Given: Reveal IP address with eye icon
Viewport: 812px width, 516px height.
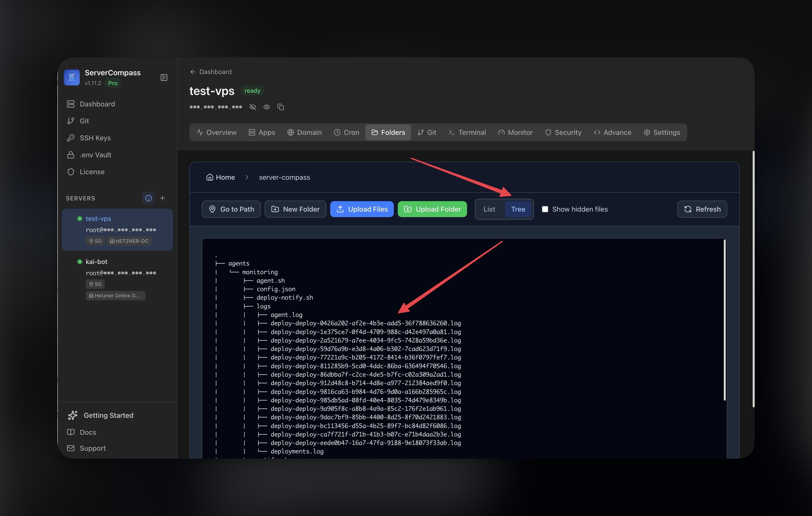Looking at the screenshot, I should pos(267,107).
